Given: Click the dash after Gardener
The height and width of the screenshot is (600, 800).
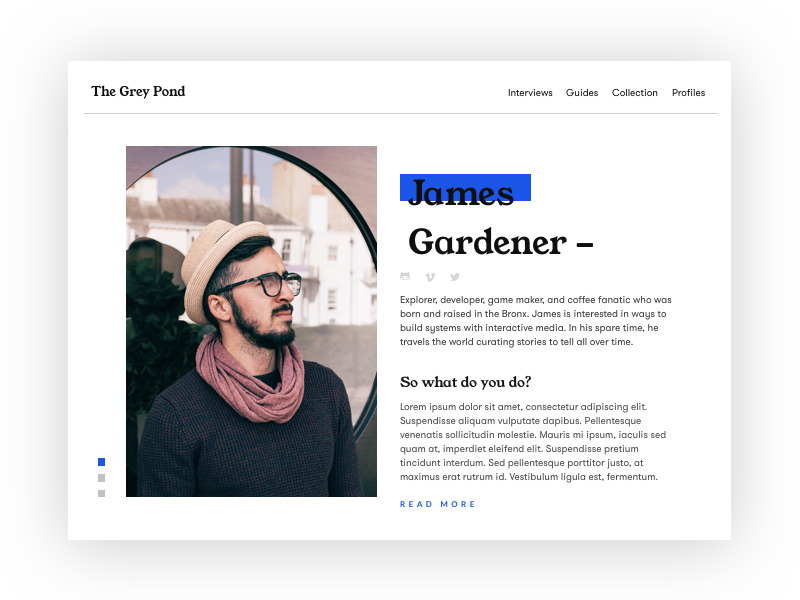Looking at the screenshot, I should pos(585,244).
